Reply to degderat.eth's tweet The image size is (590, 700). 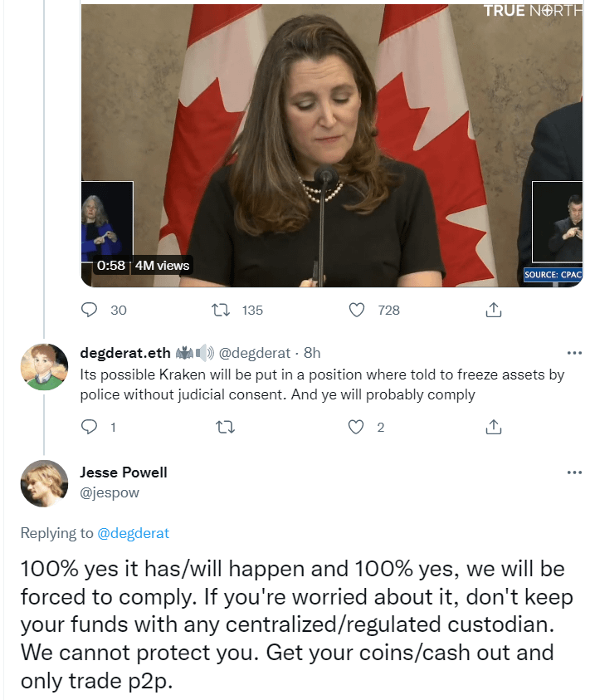coord(90,427)
